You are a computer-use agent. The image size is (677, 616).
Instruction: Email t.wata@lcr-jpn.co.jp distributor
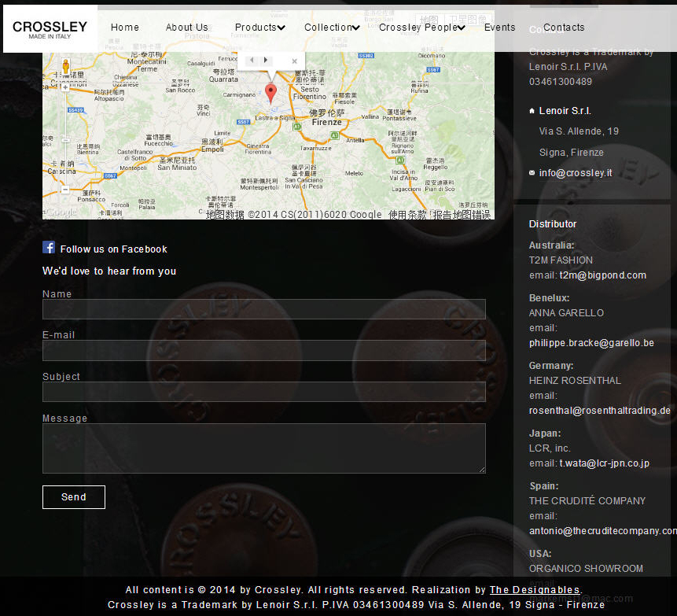click(605, 463)
